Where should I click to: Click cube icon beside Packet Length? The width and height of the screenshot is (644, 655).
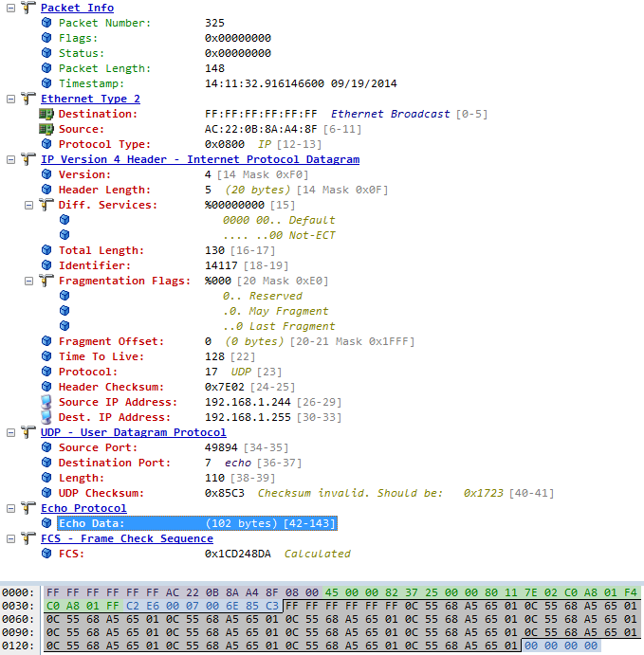point(46,68)
